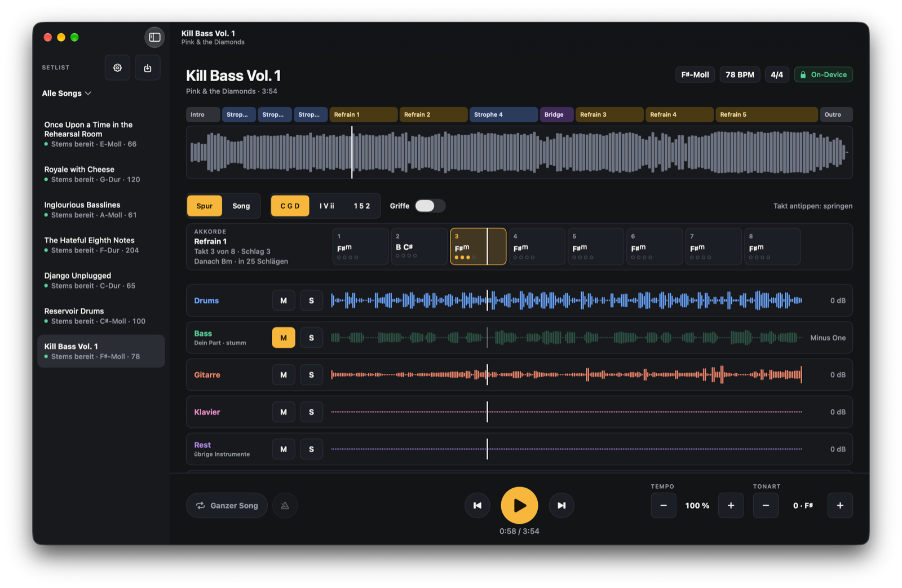Open the Ganzer Song loop selector

click(x=227, y=506)
